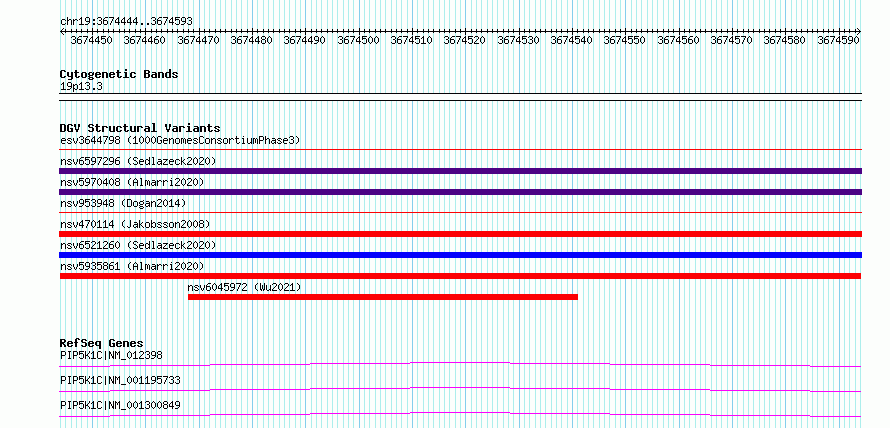This screenshot has width=890, height=428.
Task: Open variant nsv6521260 (Sedlazeck2020) label
Action: point(138,245)
